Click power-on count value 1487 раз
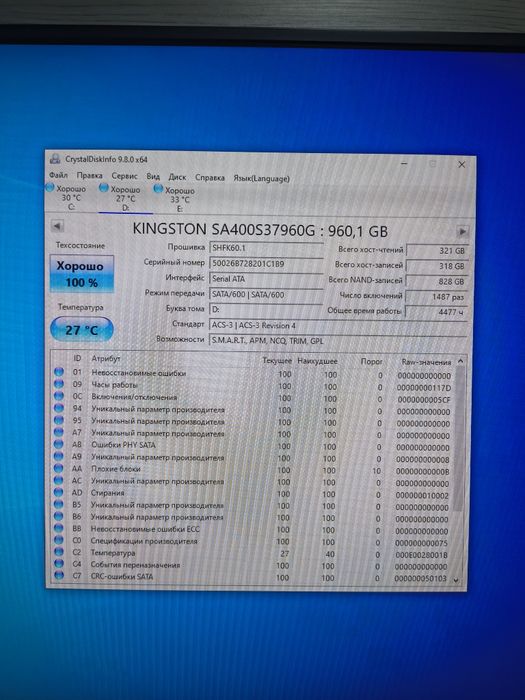This screenshot has width=525, height=700. (437, 297)
